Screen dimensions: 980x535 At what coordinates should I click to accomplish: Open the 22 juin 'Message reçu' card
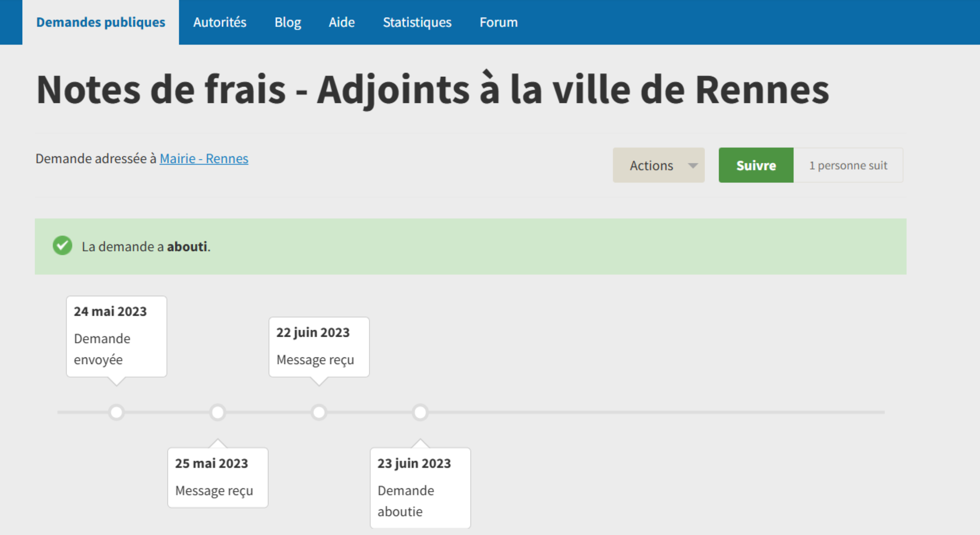point(319,347)
